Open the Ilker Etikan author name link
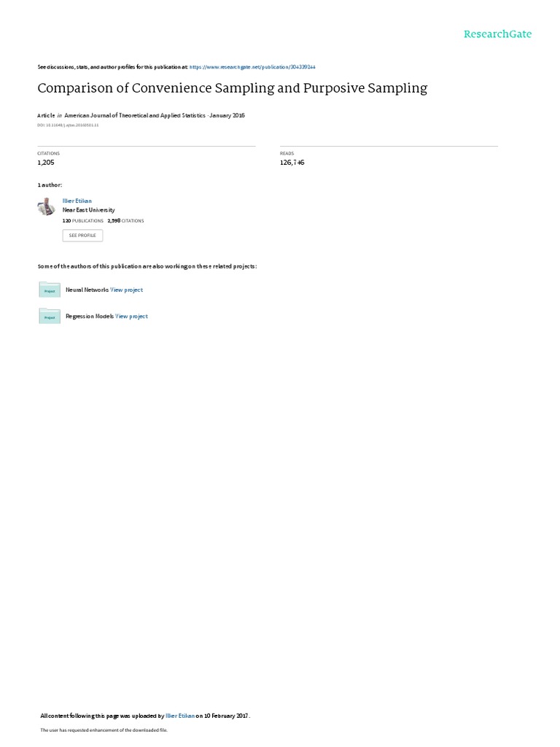The width and height of the screenshot is (560, 747). point(77,201)
